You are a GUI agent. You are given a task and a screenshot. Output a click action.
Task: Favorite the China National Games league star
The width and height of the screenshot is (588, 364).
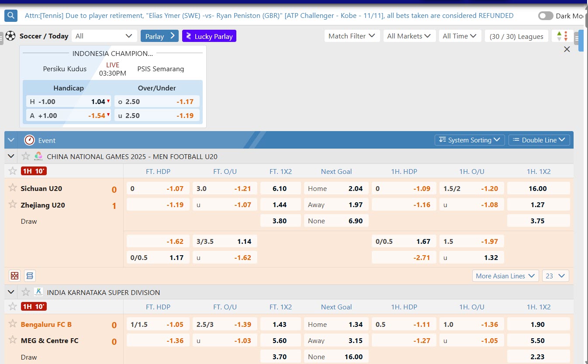pos(26,156)
